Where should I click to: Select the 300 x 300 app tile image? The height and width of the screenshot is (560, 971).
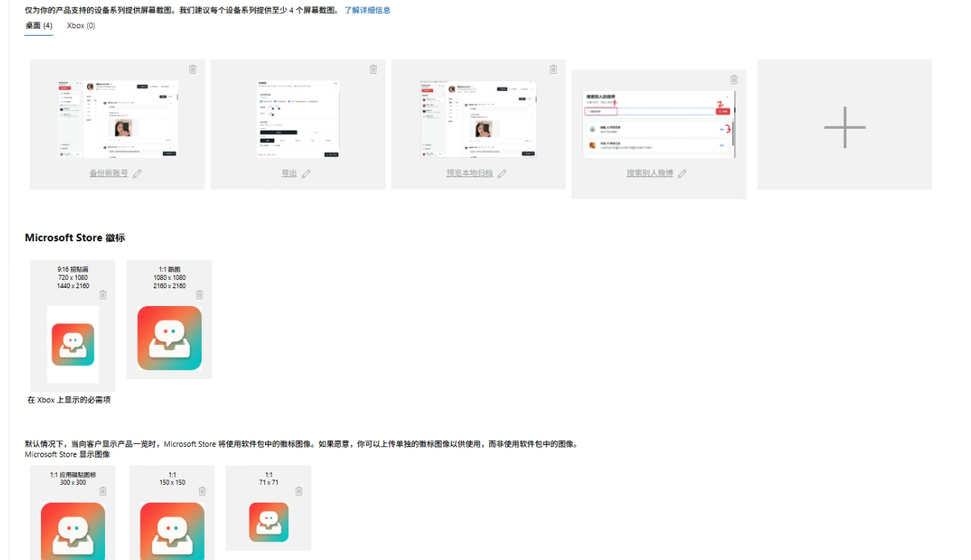(73, 531)
